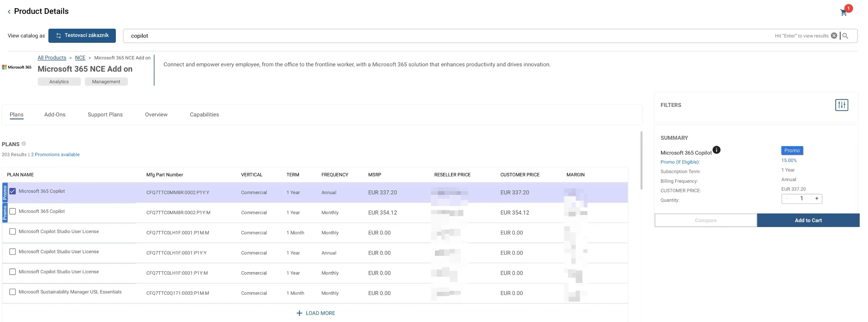Click the Compare button
Screen dimensions: 868x322
[706, 220]
